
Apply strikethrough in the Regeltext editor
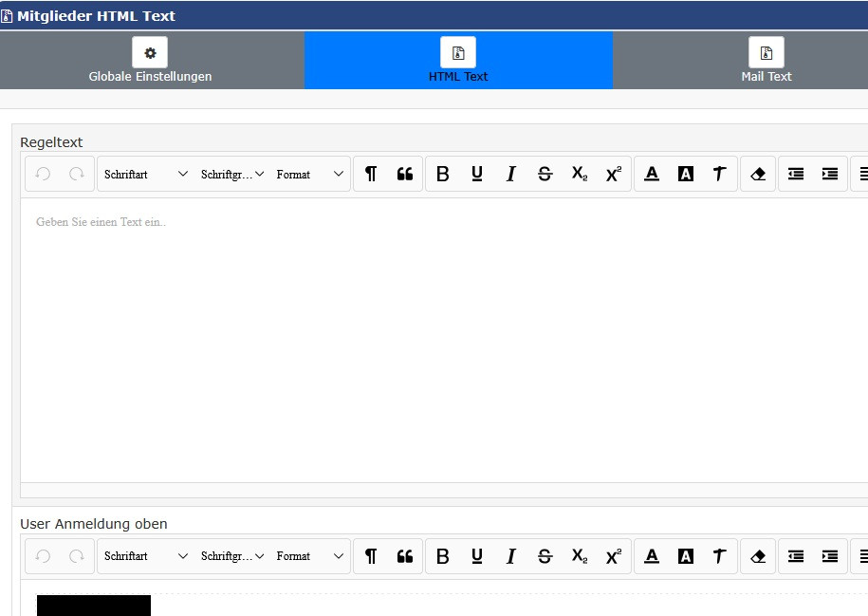[545, 174]
